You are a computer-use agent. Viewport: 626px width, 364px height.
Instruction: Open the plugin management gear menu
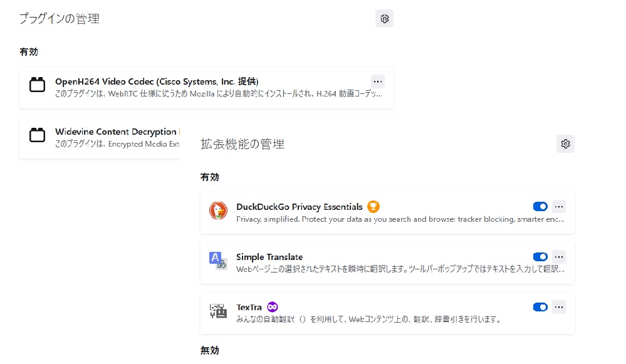(x=384, y=19)
